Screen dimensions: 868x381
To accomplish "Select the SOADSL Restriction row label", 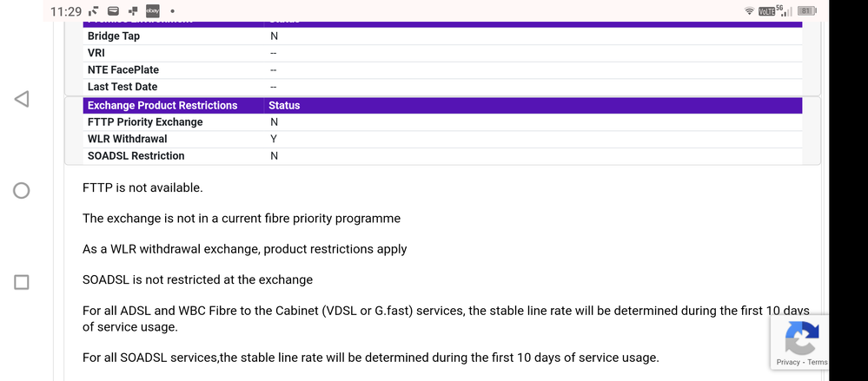I will click(136, 156).
